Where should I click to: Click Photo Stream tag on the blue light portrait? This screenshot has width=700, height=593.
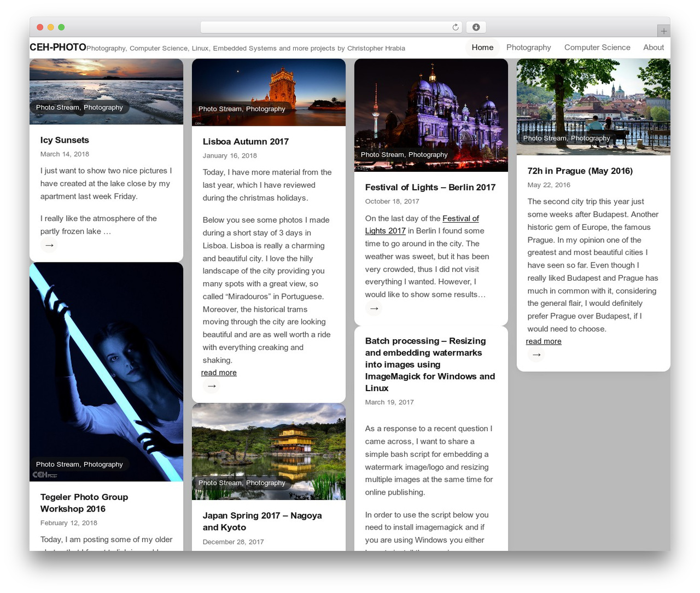point(57,464)
